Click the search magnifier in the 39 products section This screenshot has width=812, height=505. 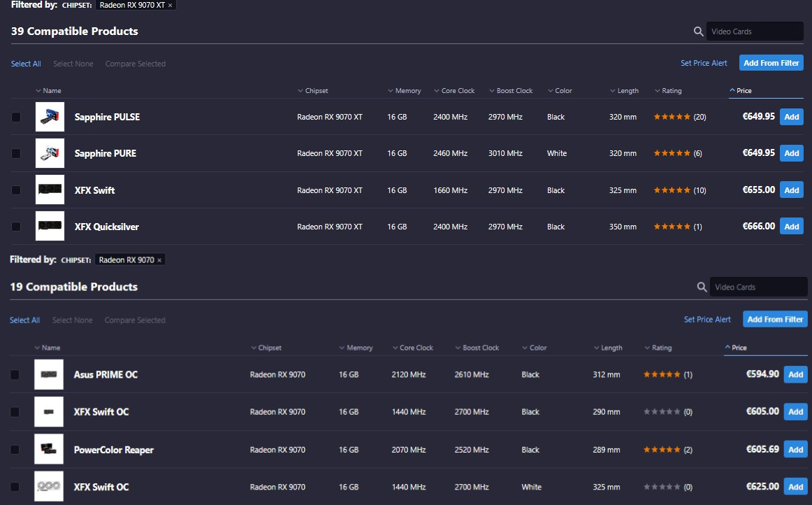coord(698,31)
